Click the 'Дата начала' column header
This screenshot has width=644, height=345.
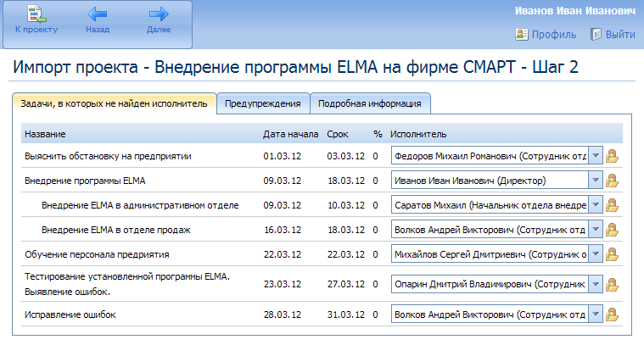point(290,134)
